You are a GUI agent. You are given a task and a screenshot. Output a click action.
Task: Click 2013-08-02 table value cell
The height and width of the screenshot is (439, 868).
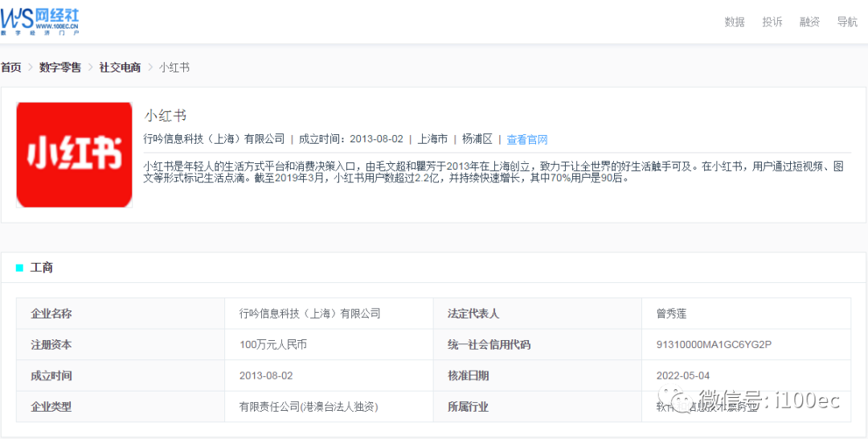[330, 375]
